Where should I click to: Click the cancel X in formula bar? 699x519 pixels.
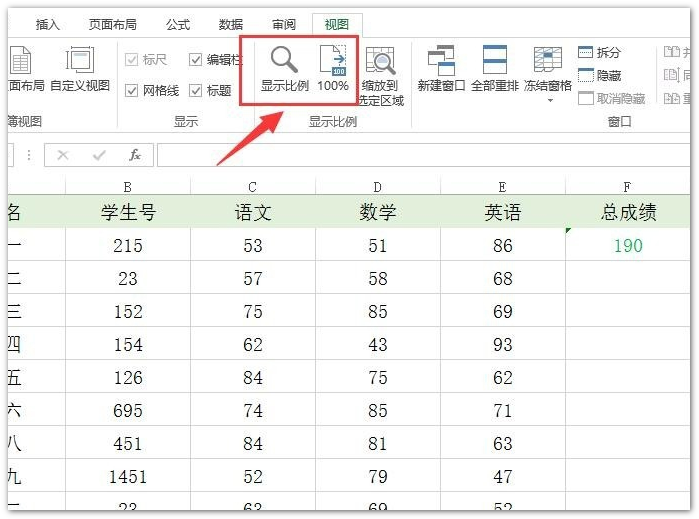click(63, 155)
